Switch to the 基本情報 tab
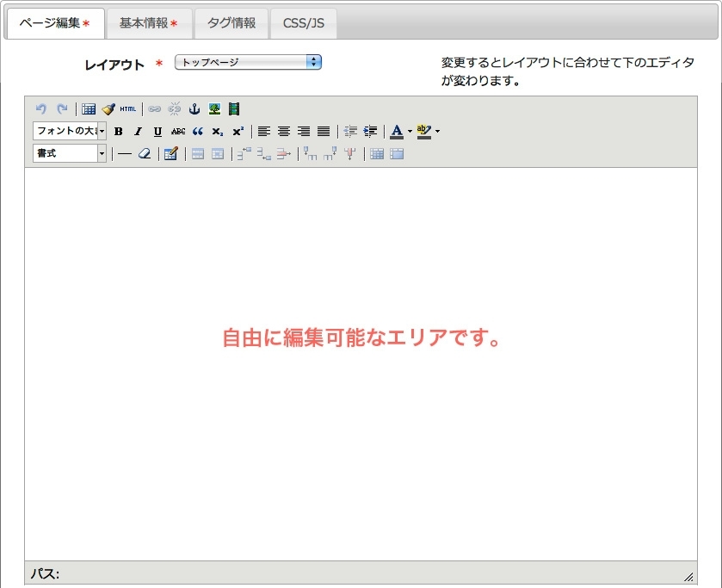The height and width of the screenshot is (588, 722). 148,24
